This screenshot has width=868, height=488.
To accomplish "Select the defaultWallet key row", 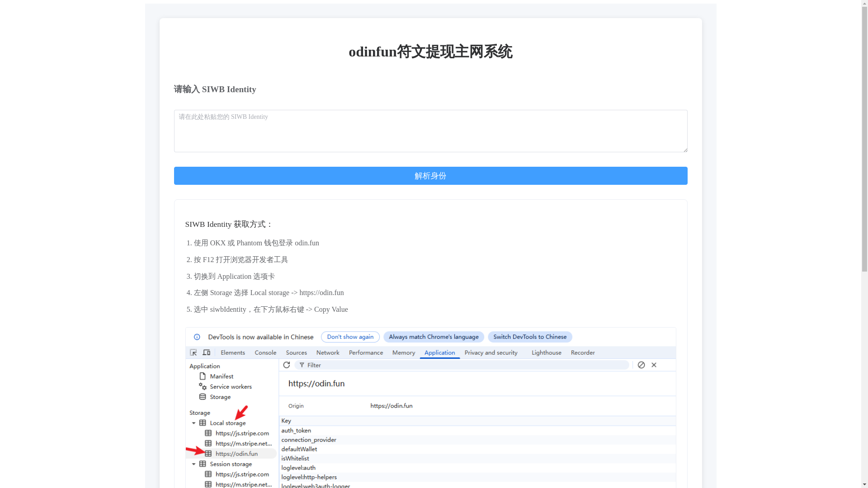I will (x=477, y=449).
